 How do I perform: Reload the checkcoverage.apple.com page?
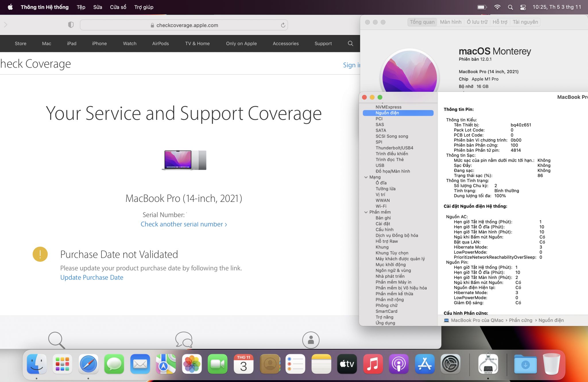283,25
